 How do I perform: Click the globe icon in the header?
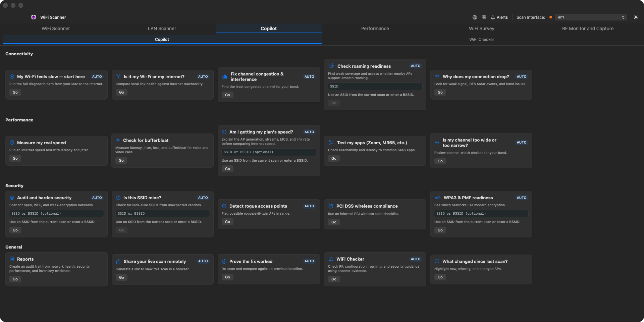475,17
